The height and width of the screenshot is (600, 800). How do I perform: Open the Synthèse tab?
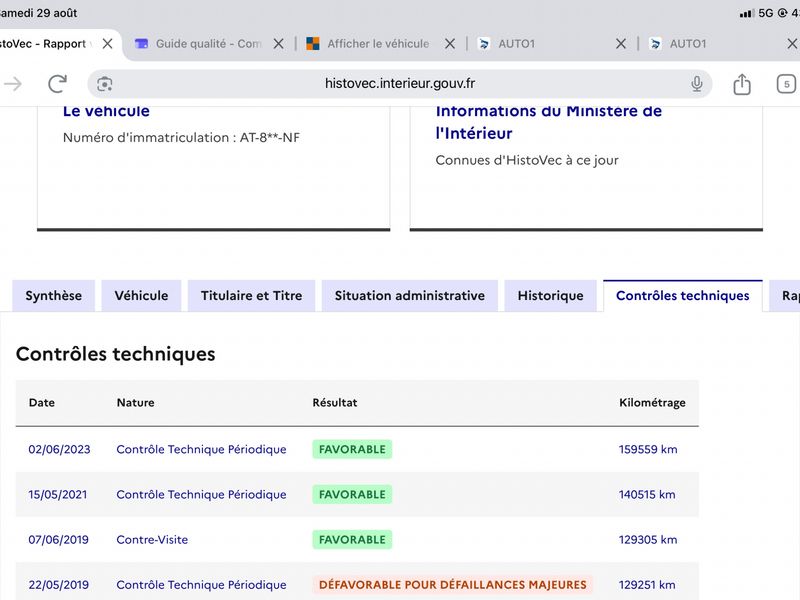[x=54, y=296]
